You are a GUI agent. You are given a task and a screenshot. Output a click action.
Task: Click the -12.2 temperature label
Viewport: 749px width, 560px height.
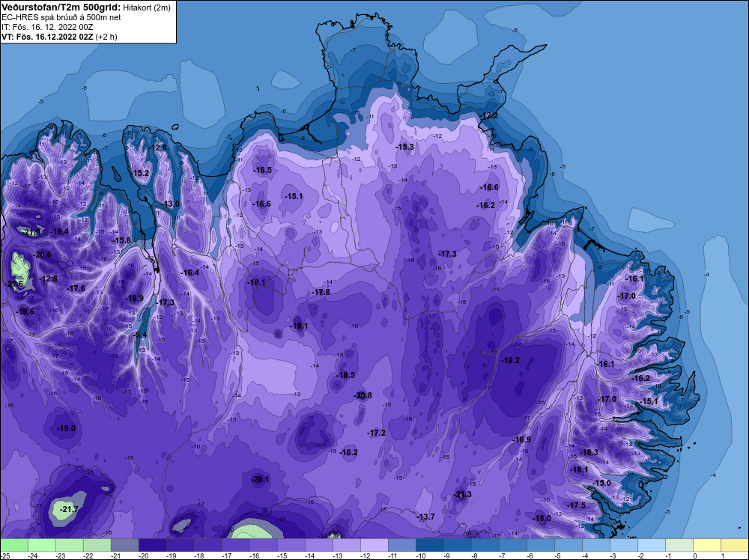(x=488, y=115)
